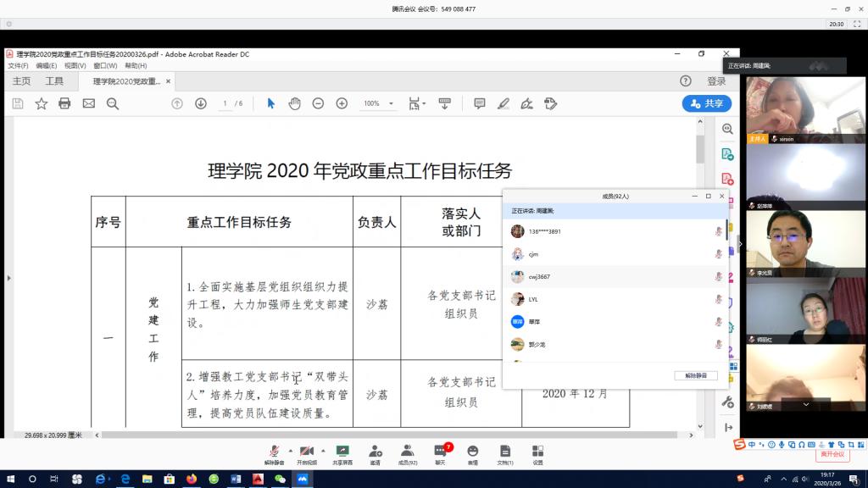The image size is (868, 488).
Task: Go to next page with down arrow
Action: coord(201,103)
